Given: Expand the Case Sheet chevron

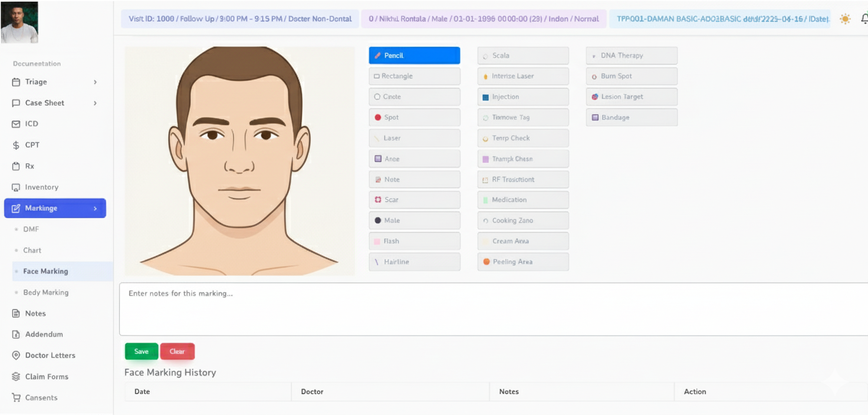Looking at the screenshot, I should pos(95,103).
